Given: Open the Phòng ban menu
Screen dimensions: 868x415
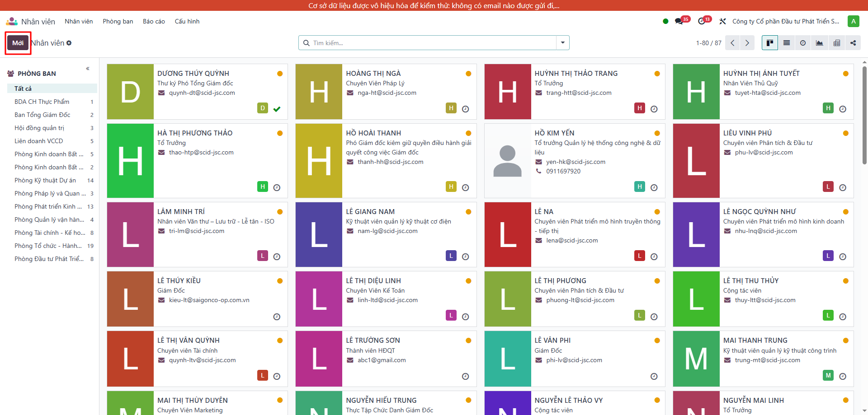Looking at the screenshot, I should click(118, 21).
